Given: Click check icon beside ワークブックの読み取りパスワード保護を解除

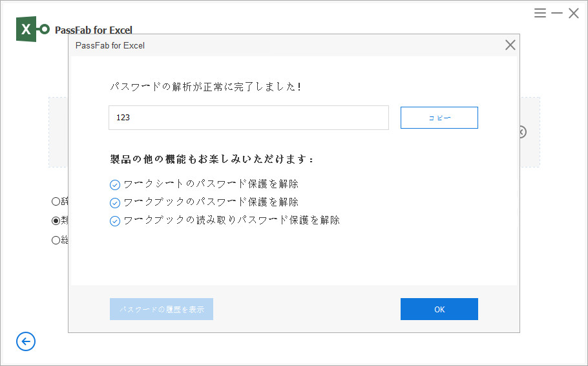Looking at the screenshot, I should pyautogui.click(x=115, y=221).
